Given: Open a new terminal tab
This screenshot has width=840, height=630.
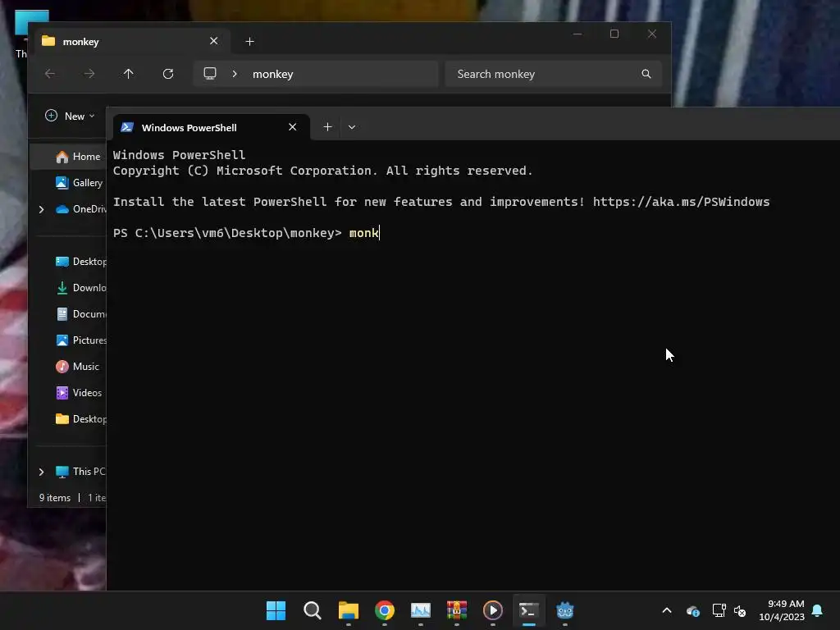Looking at the screenshot, I should 327,127.
